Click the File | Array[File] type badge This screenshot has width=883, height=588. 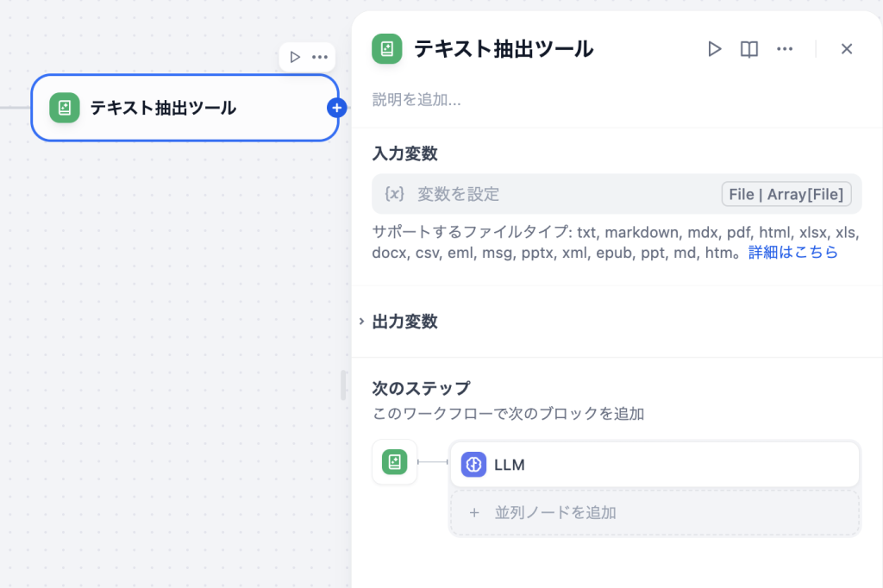point(786,194)
